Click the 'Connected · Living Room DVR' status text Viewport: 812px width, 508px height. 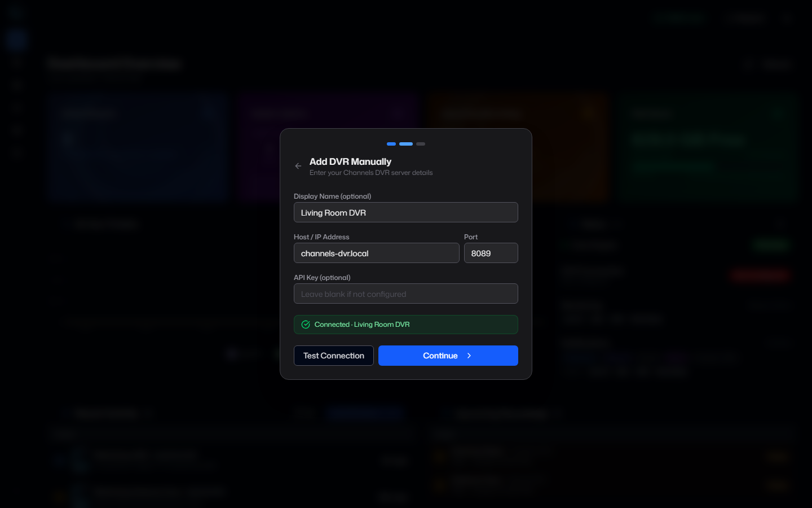click(x=362, y=325)
